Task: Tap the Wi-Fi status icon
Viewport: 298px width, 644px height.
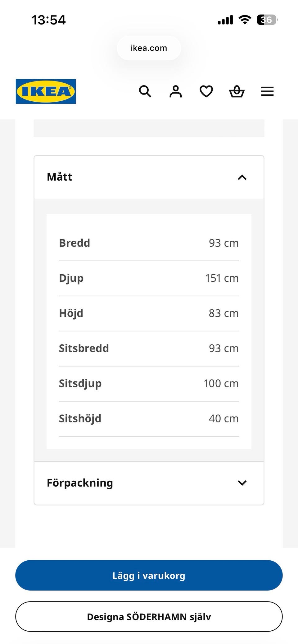Action: click(x=245, y=20)
